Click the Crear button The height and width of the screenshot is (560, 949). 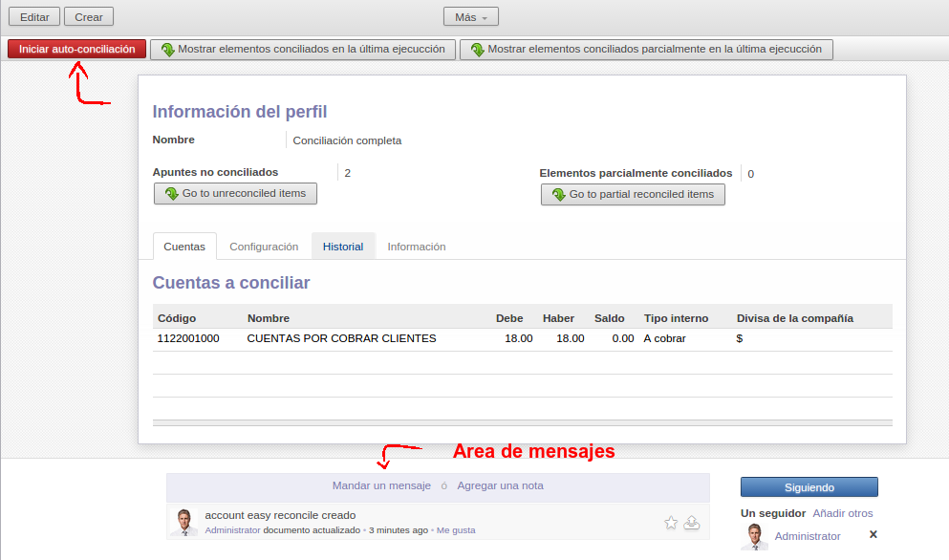pos(88,17)
